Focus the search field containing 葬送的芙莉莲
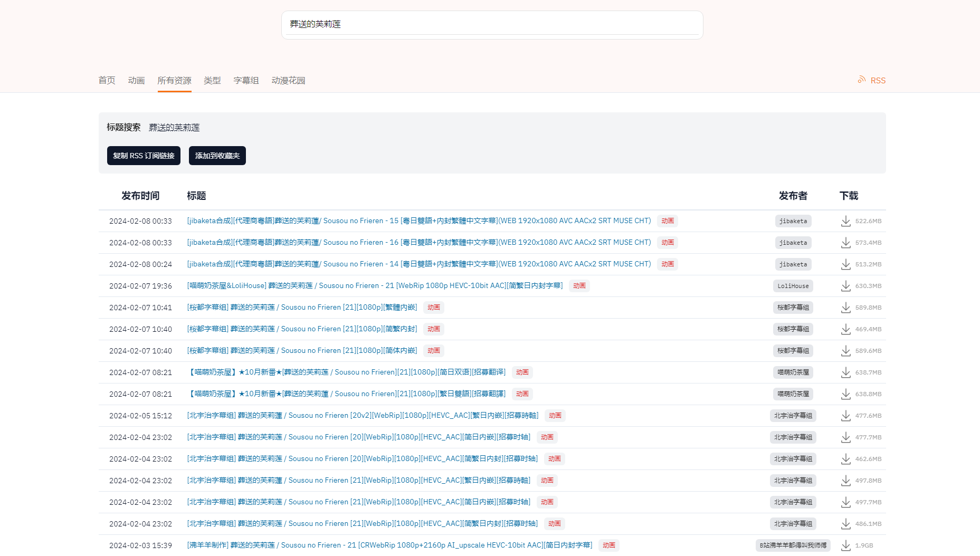The image size is (980, 556). point(492,24)
